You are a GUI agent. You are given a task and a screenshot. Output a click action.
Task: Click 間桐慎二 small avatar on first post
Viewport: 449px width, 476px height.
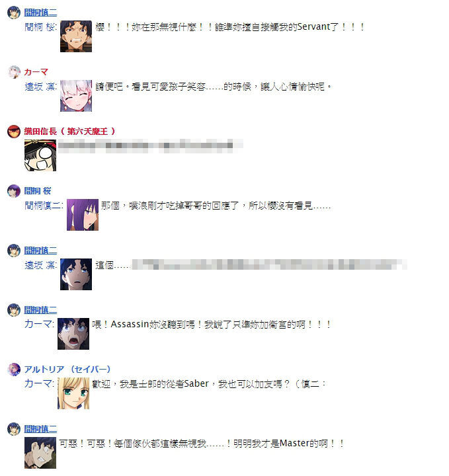click(x=14, y=13)
